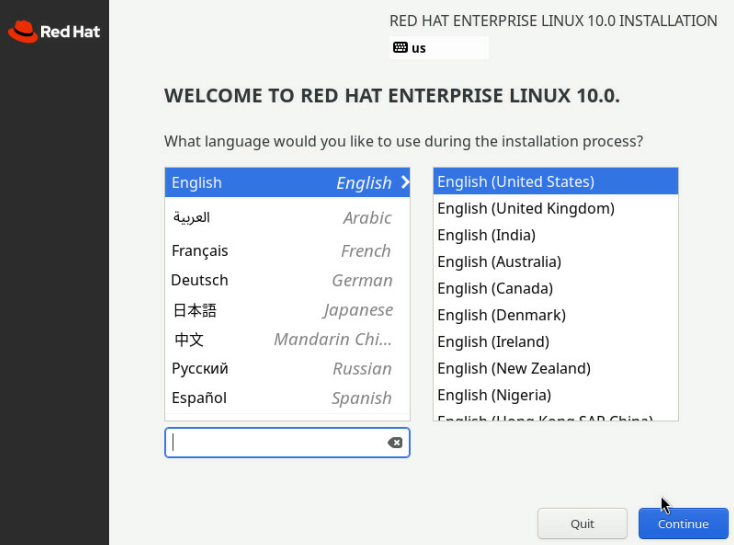
Task: Choose English (United States) locale
Action: click(x=556, y=181)
